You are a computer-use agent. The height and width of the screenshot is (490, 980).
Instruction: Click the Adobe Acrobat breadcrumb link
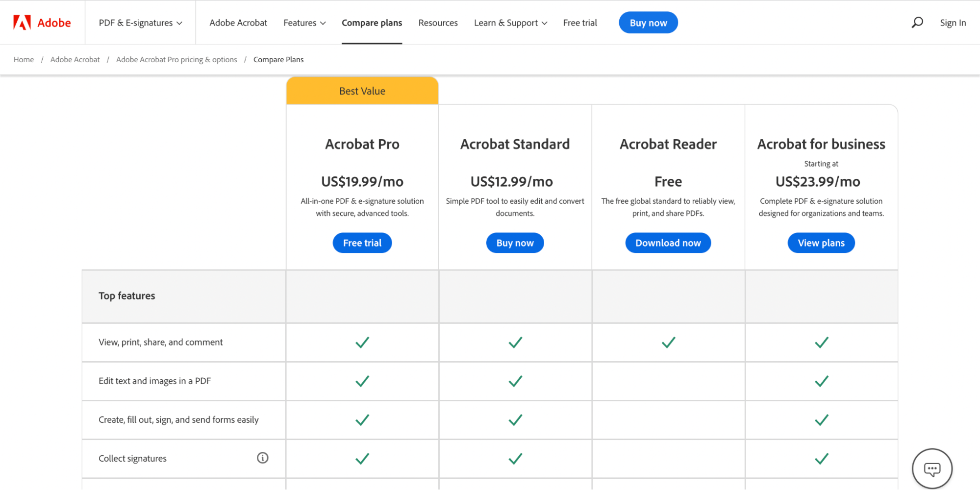[75, 60]
